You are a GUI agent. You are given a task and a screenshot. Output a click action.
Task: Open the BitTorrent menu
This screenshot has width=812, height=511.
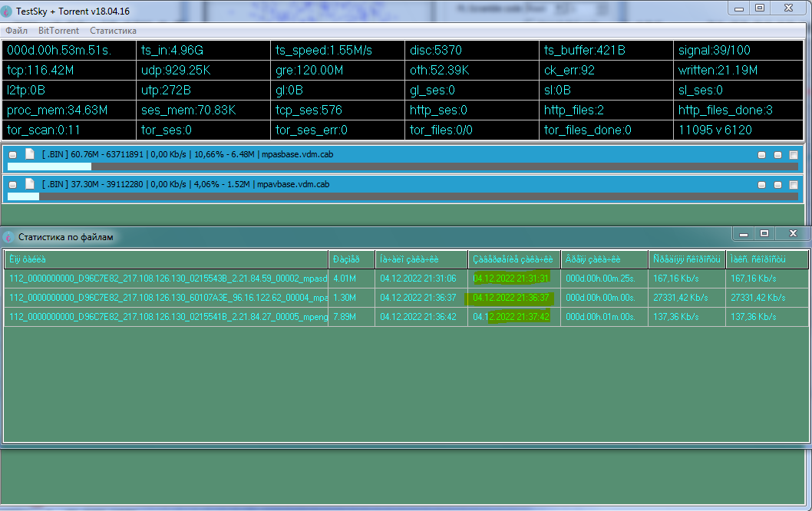[x=58, y=31]
